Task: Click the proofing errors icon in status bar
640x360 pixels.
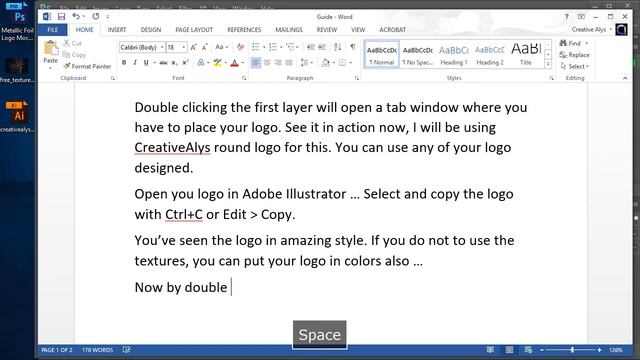Action: point(127,350)
